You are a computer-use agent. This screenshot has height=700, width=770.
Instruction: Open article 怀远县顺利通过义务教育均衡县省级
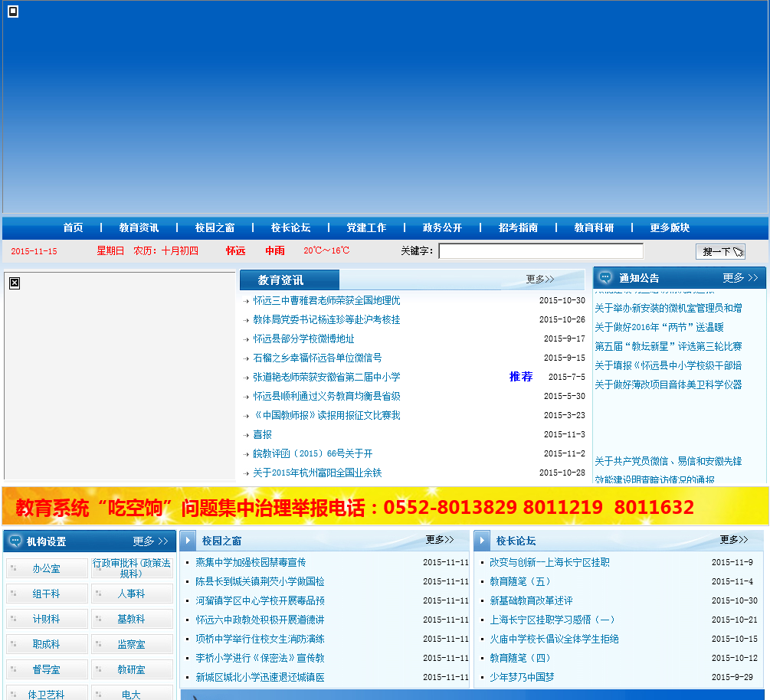tap(326, 396)
